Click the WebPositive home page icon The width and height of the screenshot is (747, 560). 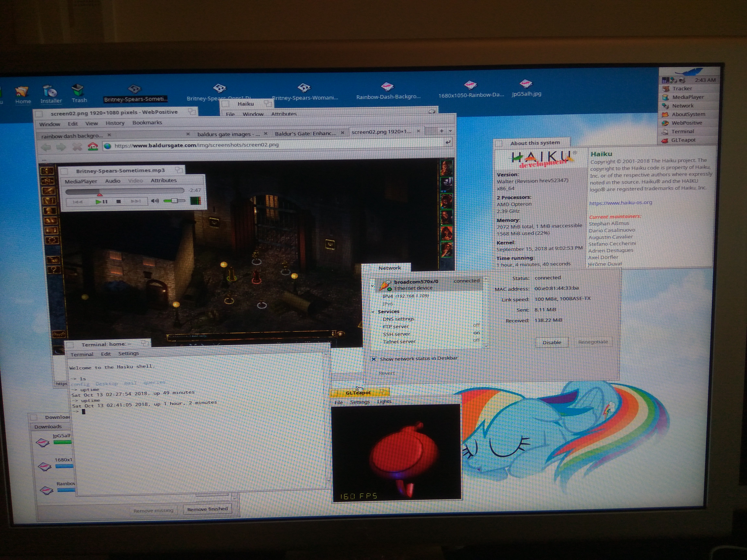tap(93, 146)
